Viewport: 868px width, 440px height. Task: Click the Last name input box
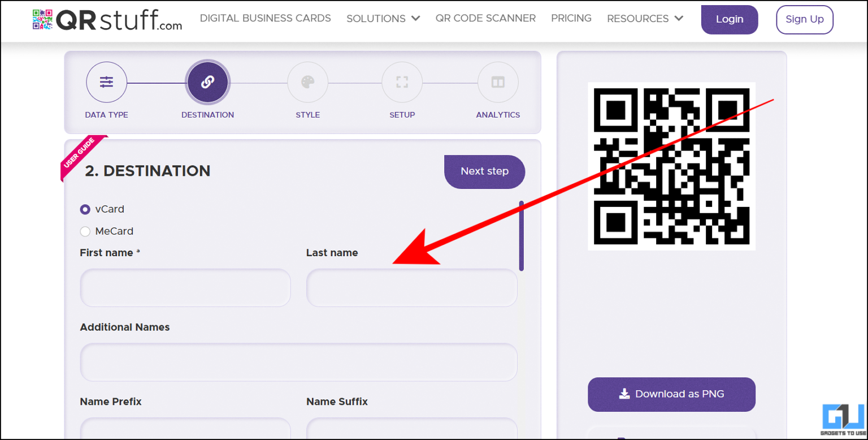tap(411, 288)
